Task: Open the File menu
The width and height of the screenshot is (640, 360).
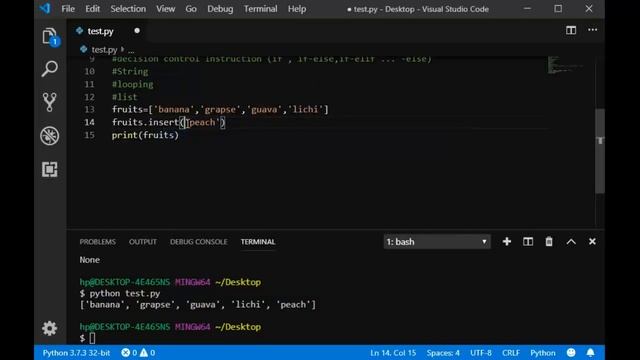Action: pyautogui.click(x=68, y=9)
